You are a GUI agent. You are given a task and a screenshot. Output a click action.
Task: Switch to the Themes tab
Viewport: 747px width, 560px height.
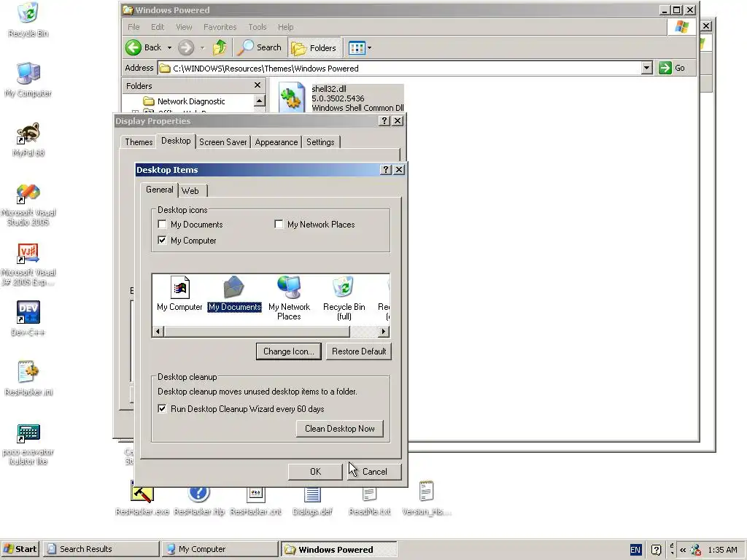[x=139, y=142]
